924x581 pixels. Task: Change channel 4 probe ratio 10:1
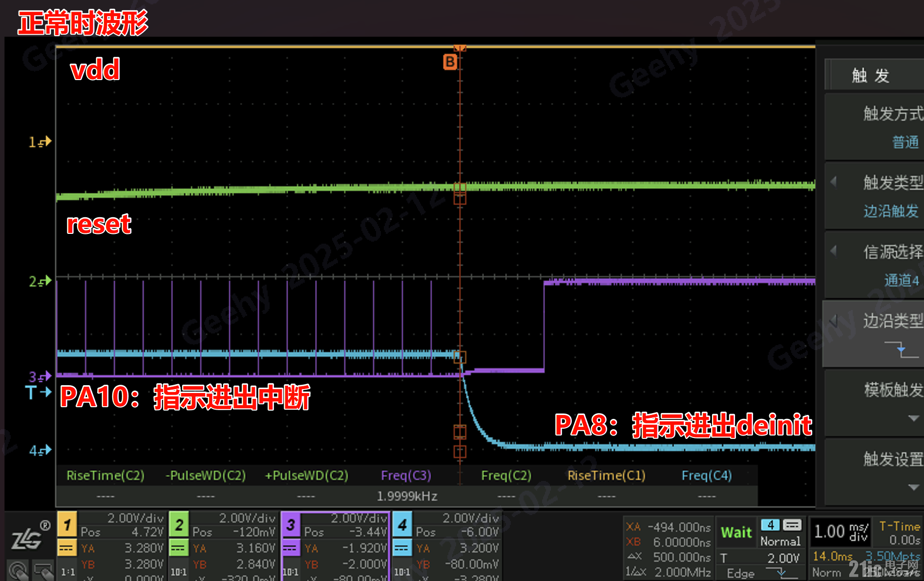click(402, 572)
